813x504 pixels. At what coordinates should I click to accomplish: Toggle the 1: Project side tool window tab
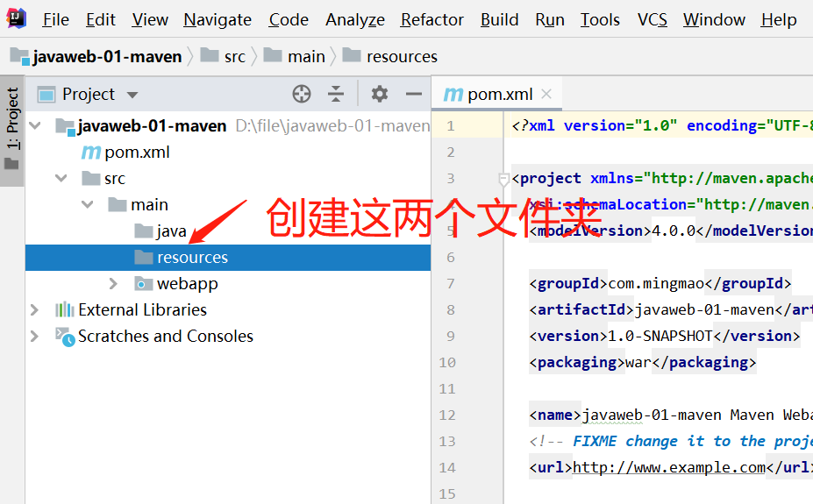point(12,131)
